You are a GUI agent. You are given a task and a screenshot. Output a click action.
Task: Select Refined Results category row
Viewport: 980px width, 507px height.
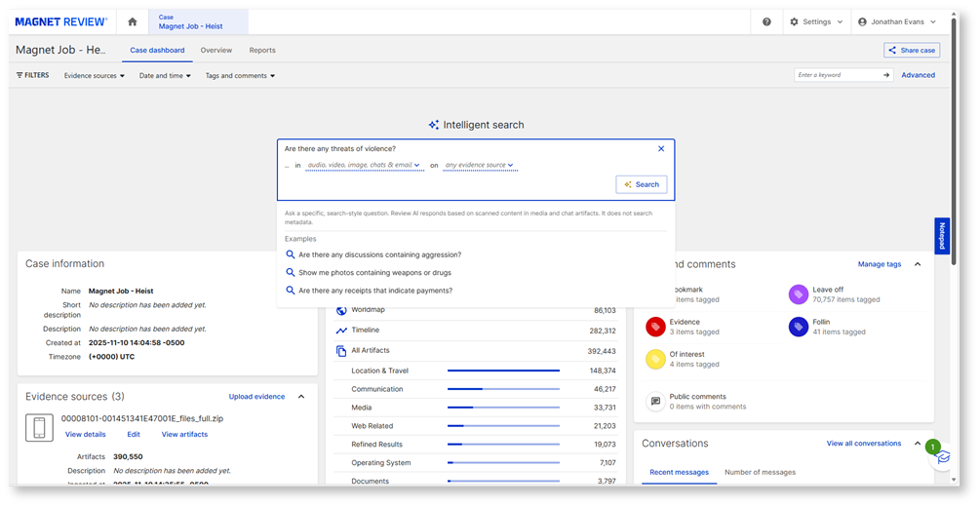(x=476, y=445)
